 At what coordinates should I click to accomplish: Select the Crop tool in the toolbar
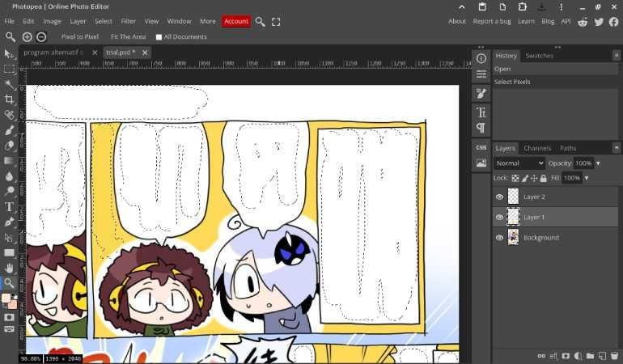[x=10, y=99]
